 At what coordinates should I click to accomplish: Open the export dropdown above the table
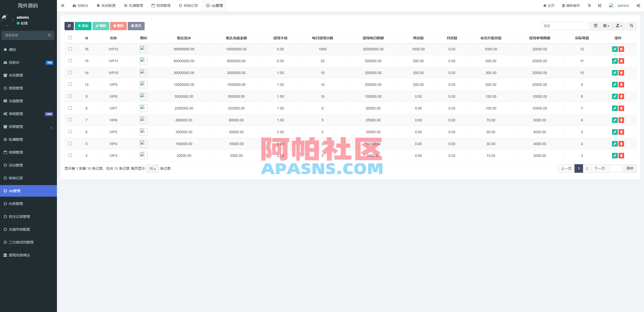tap(619, 26)
